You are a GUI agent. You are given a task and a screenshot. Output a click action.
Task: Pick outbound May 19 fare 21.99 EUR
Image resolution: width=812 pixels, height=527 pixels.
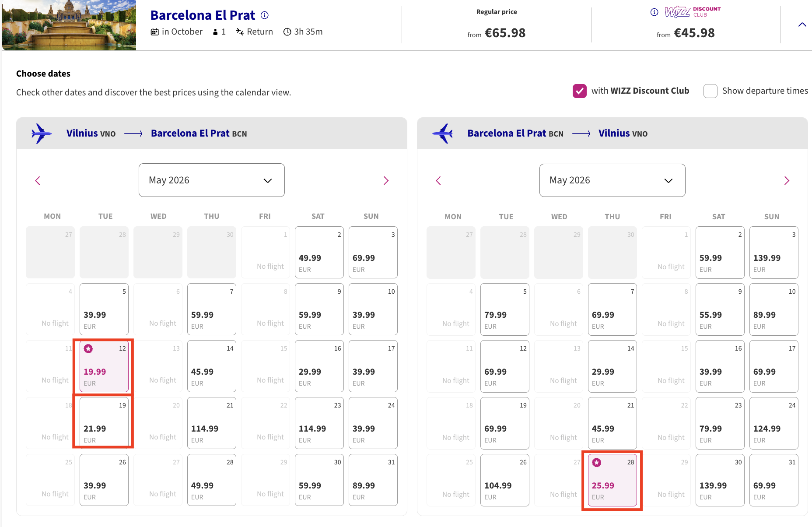point(104,423)
